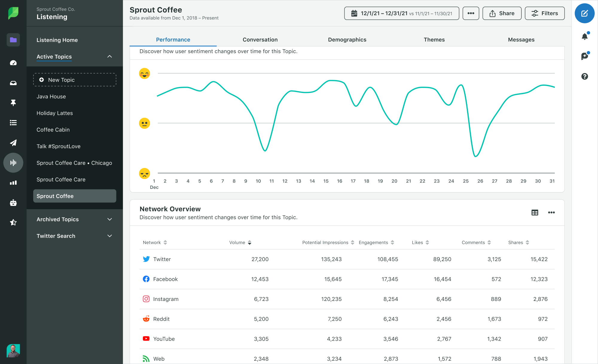The width and height of the screenshot is (598, 364).
Task: Open the date range picker 12/1/21 – 12/31/21
Action: 401,13
